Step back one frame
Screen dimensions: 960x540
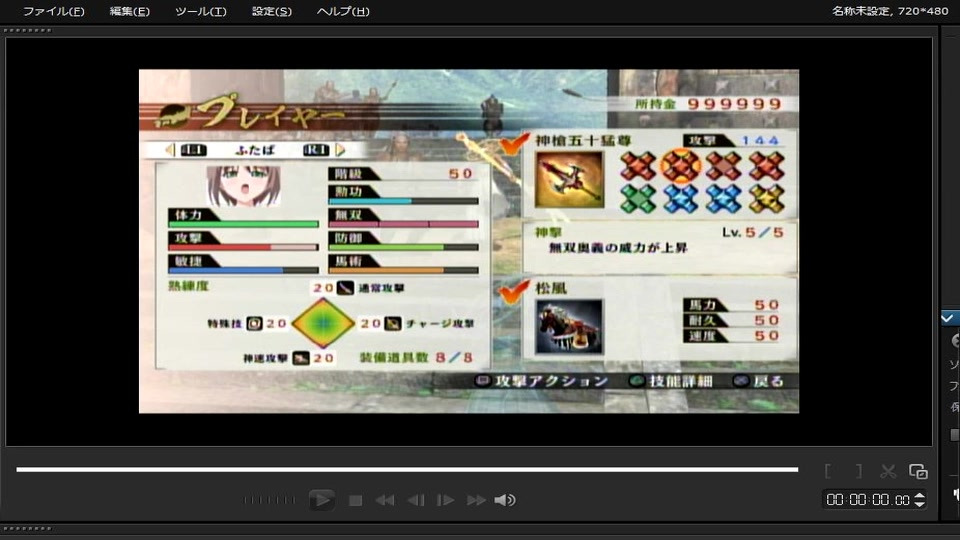[x=416, y=501]
